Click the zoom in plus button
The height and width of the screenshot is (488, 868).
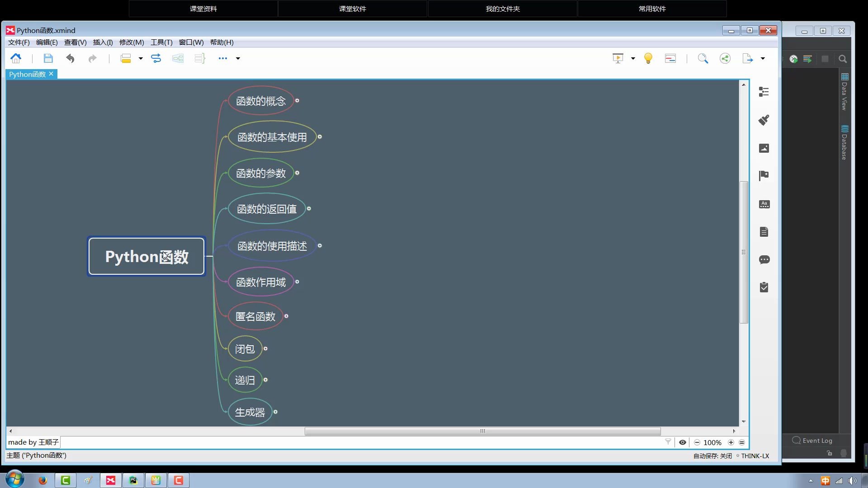click(x=731, y=442)
